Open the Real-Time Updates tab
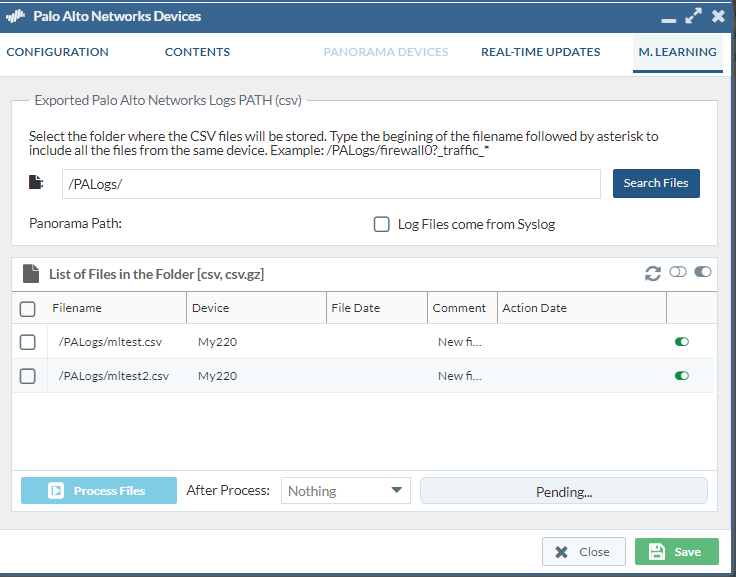Image resolution: width=736 pixels, height=577 pixels. tap(540, 52)
